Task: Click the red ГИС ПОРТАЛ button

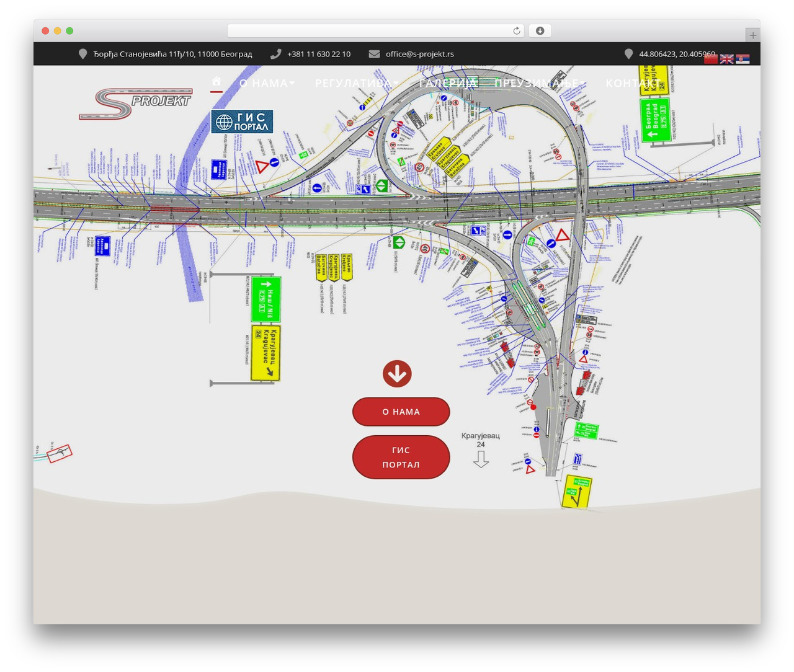Action: tap(401, 458)
